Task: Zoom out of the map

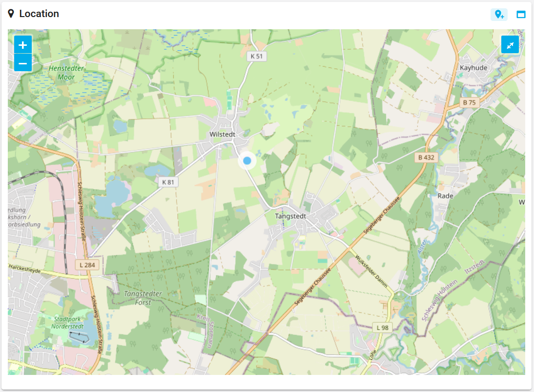Action: point(23,63)
